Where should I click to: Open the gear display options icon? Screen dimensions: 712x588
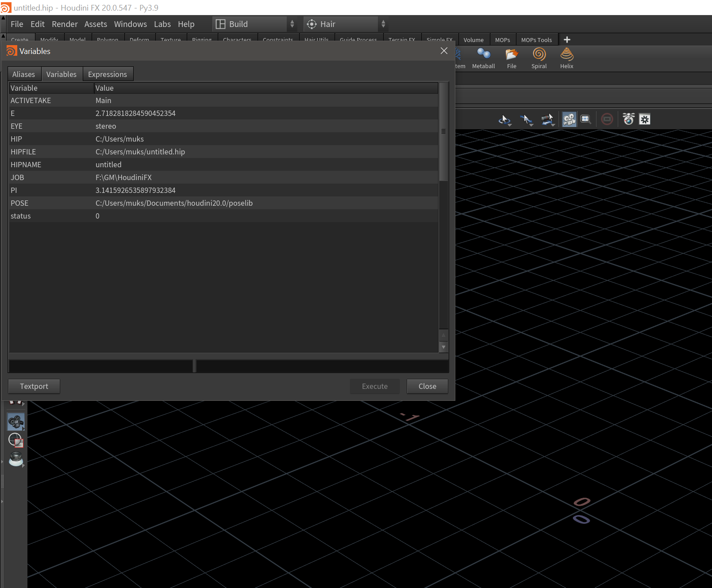tap(645, 119)
